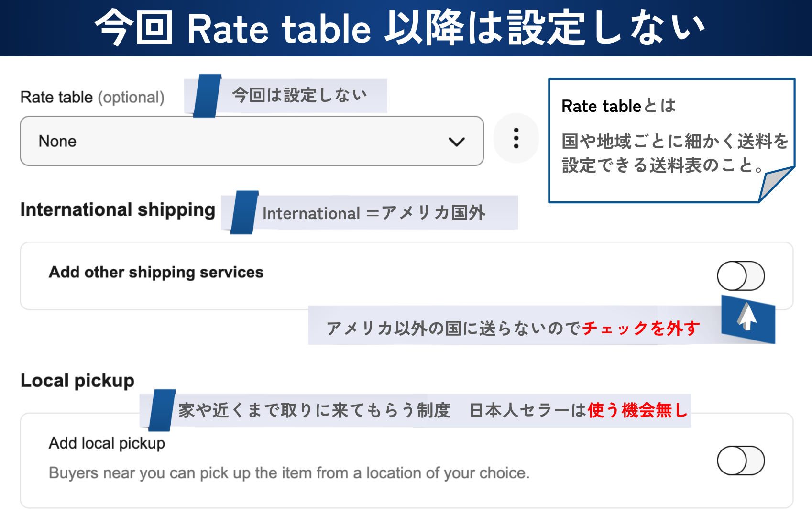Viewport: 812px width, 527px height.
Task: Open the three-dot menu beside Rate table
Action: (x=516, y=138)
